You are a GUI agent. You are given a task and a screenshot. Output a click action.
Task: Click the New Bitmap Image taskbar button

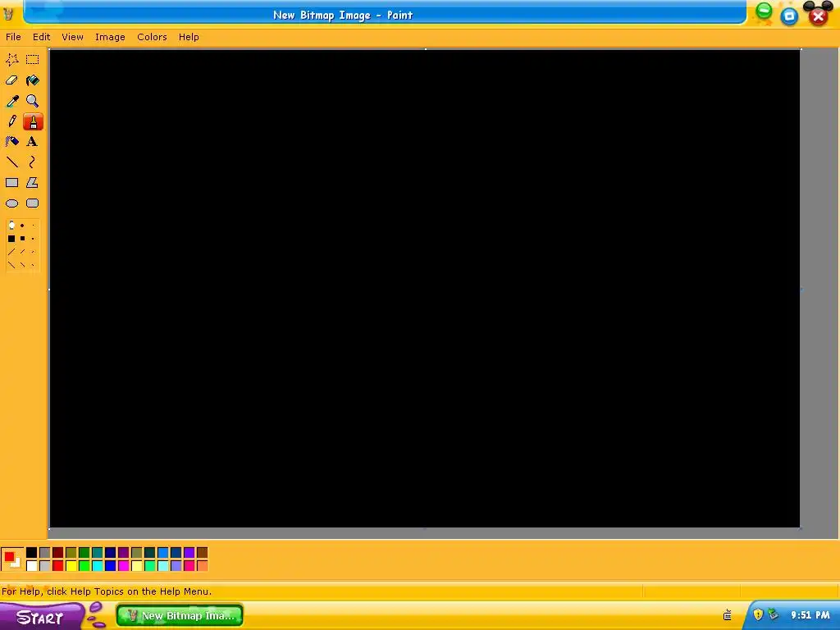click(x=180, y=615)
